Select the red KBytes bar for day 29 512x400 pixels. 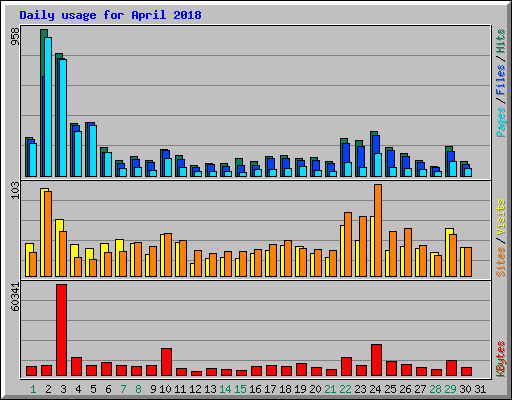(451, 368)
